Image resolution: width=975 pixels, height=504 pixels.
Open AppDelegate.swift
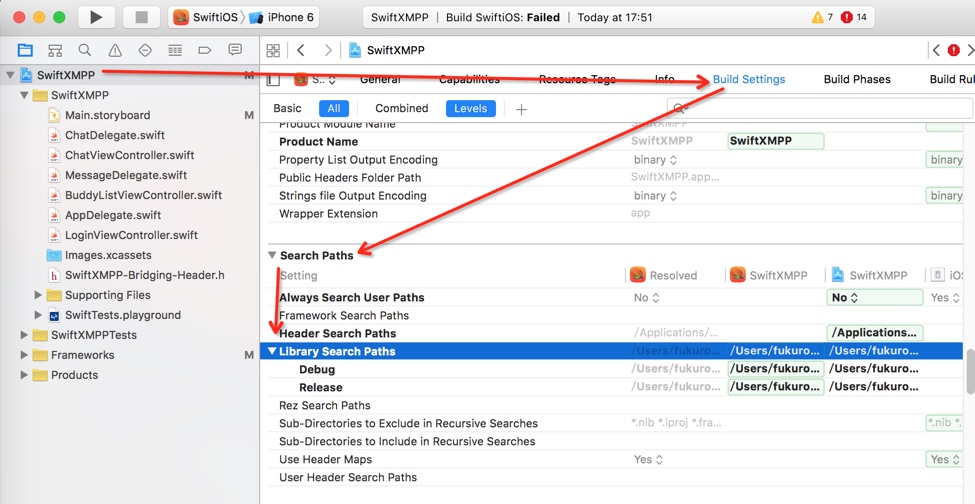[x=113, y=215]
